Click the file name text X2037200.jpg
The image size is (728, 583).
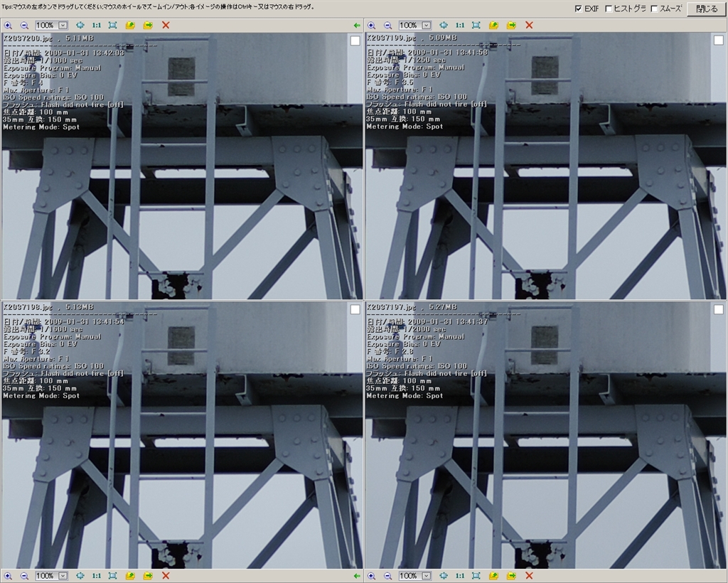coord(28,38)
